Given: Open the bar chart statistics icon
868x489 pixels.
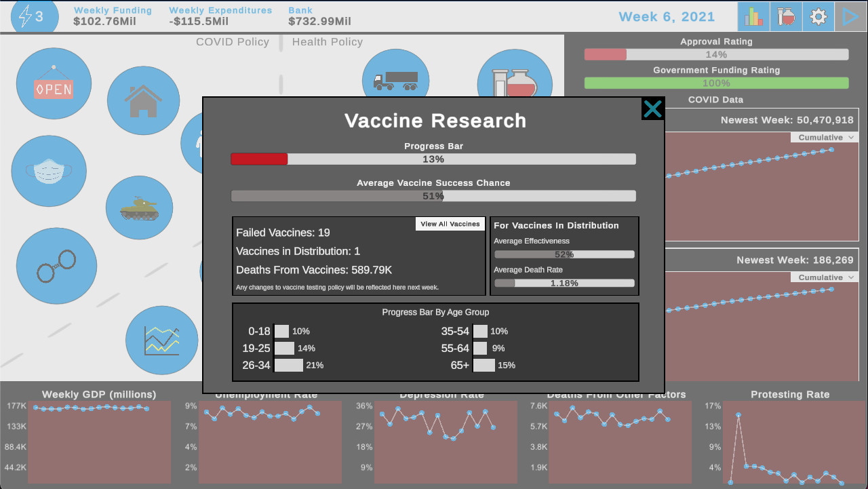Looking at the screenshot, I should point(753,16).
